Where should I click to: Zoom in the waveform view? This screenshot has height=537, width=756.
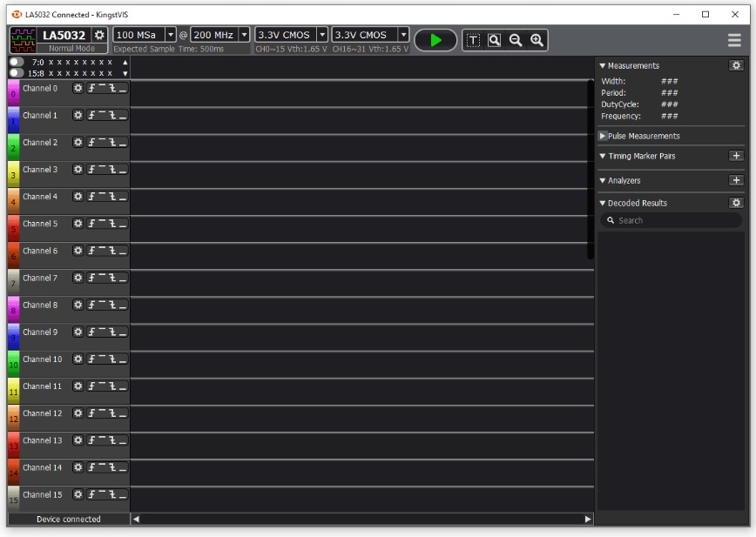[x=537, y=40]
